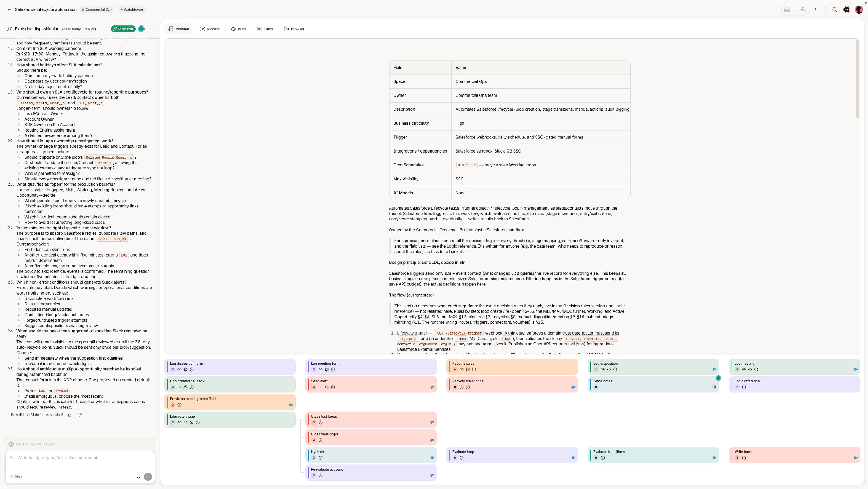The image size is (868, 489).
Task: Click the 'POST /lifecycle-trigger' code chip
Action: click(458, 333)
